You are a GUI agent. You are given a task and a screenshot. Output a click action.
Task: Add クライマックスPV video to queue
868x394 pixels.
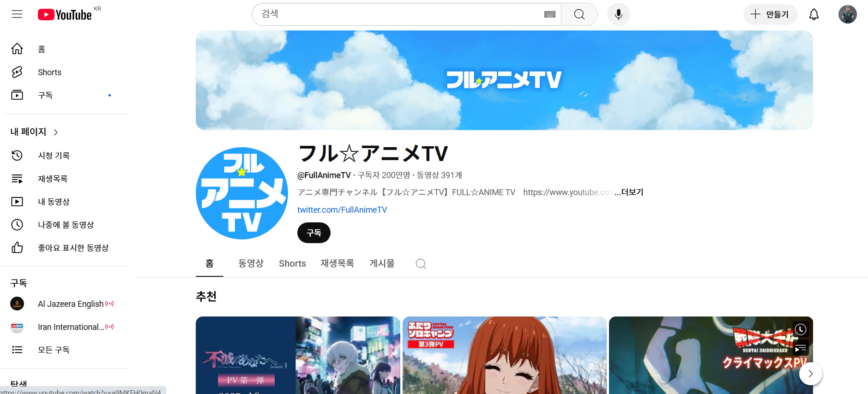tap(801, 348)
